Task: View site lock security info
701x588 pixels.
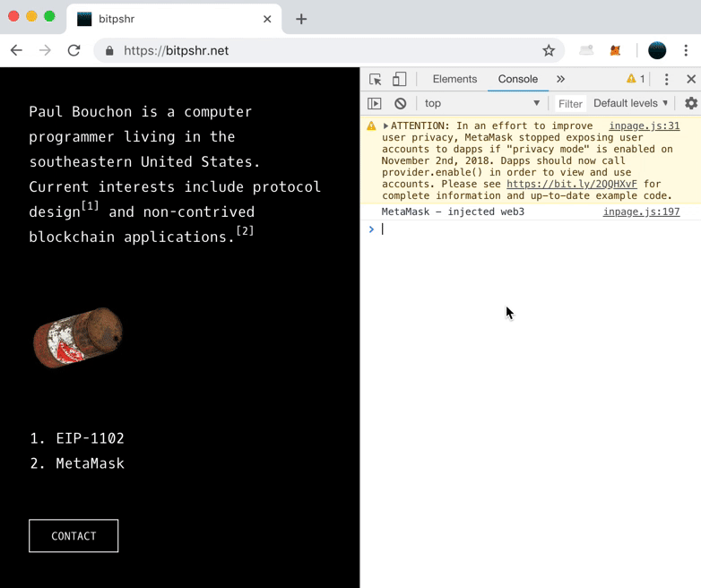Action: [x=109, y=51]
